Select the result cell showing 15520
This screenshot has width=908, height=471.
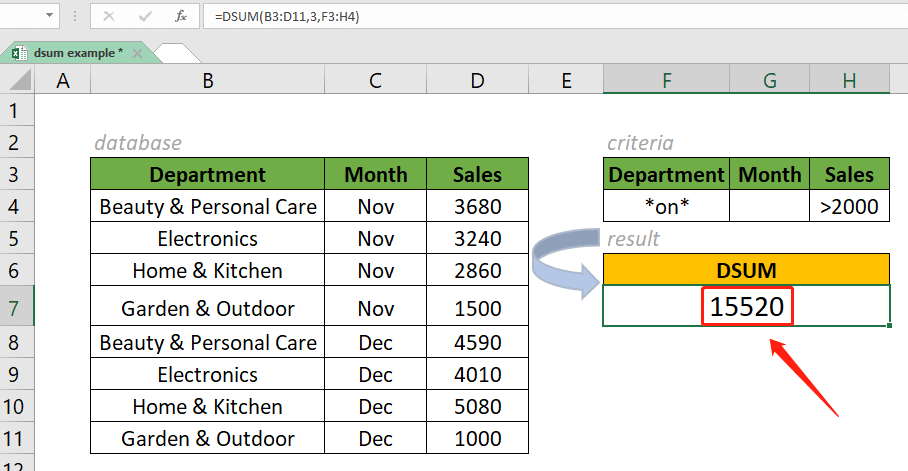(x=746, y=307)
